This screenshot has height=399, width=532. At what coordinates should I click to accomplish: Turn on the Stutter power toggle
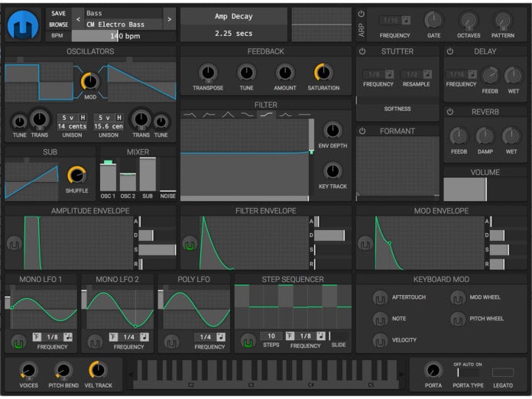tap(362, 51)
